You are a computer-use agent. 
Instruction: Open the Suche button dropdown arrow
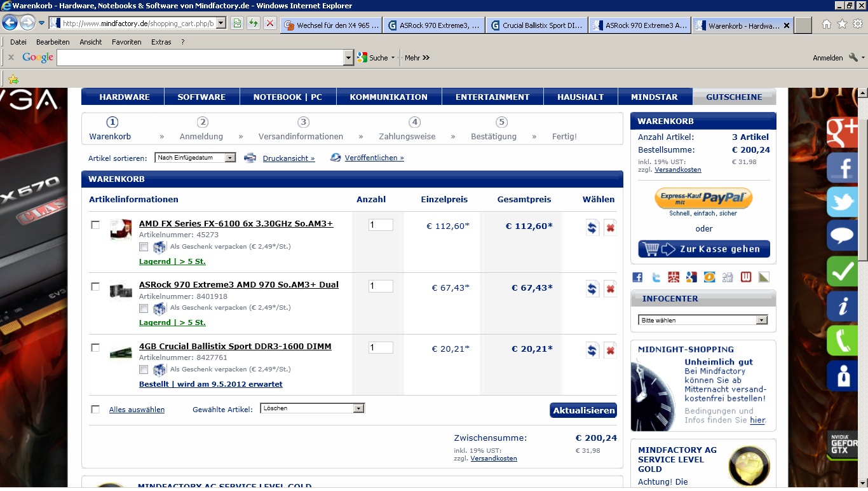coord(393,57)
